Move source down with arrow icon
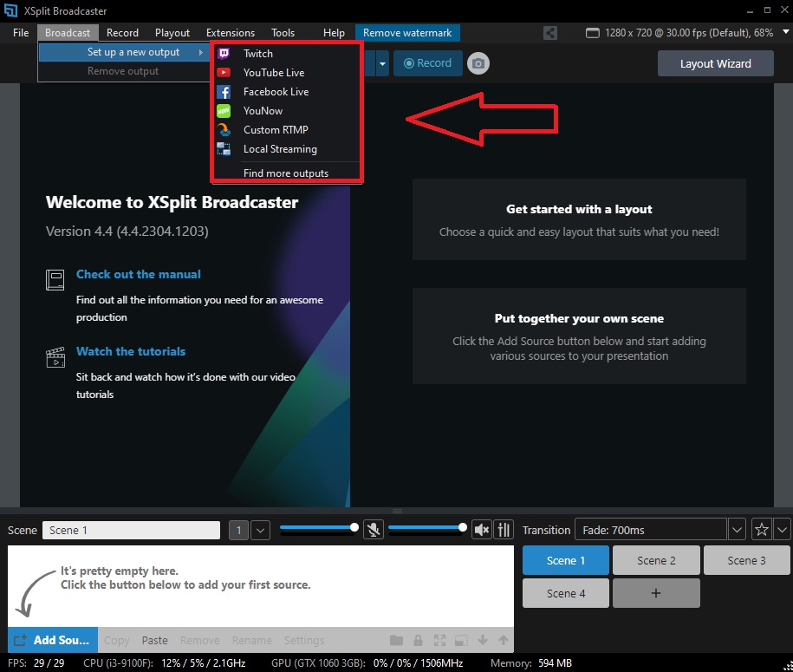 tap(483, 640)
